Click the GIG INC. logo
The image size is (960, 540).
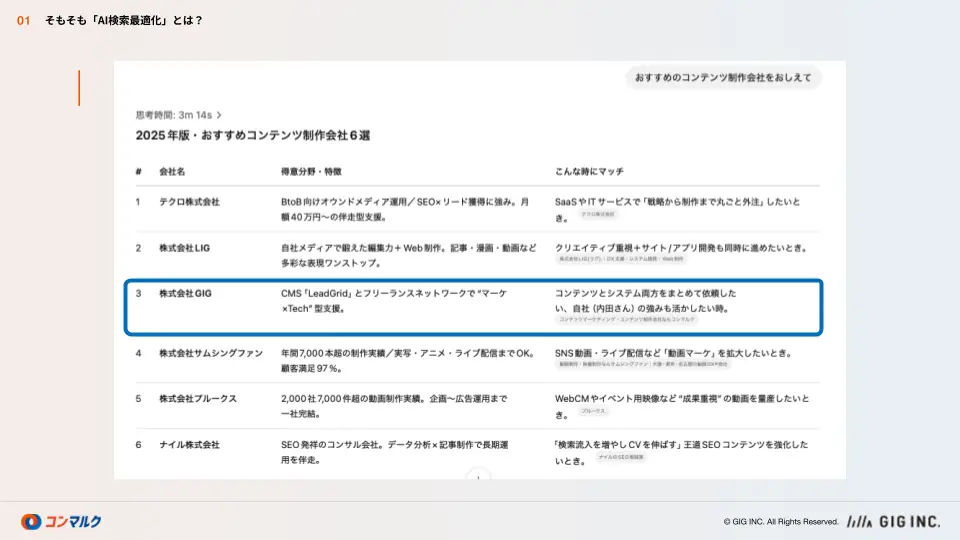[x=893, y=522]
